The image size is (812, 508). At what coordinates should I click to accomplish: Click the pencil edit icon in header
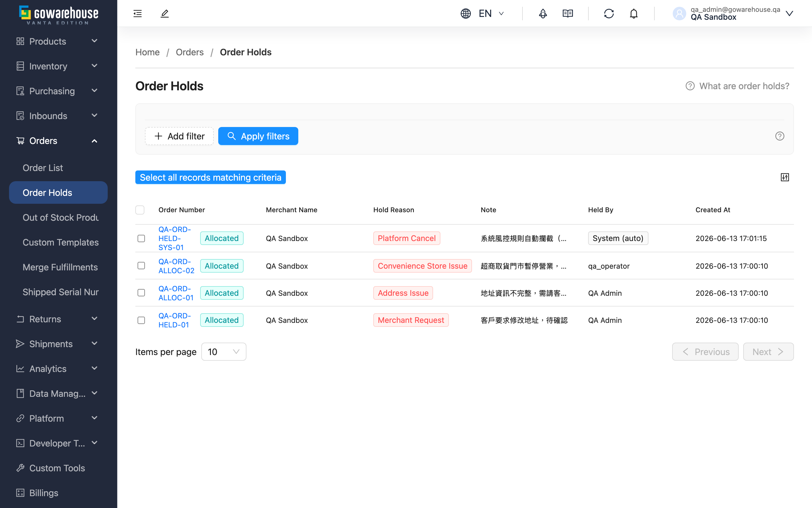164,14
